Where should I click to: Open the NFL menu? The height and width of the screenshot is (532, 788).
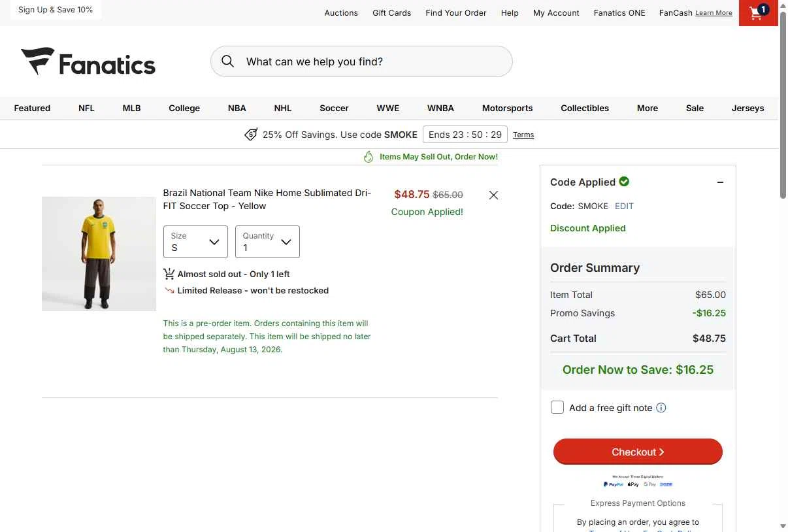(86, 108)
